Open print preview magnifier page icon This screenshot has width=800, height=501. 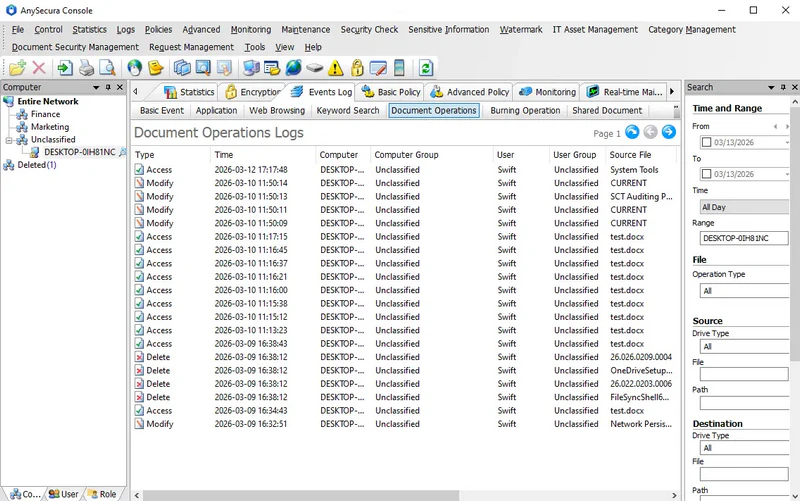click(107, 68)
